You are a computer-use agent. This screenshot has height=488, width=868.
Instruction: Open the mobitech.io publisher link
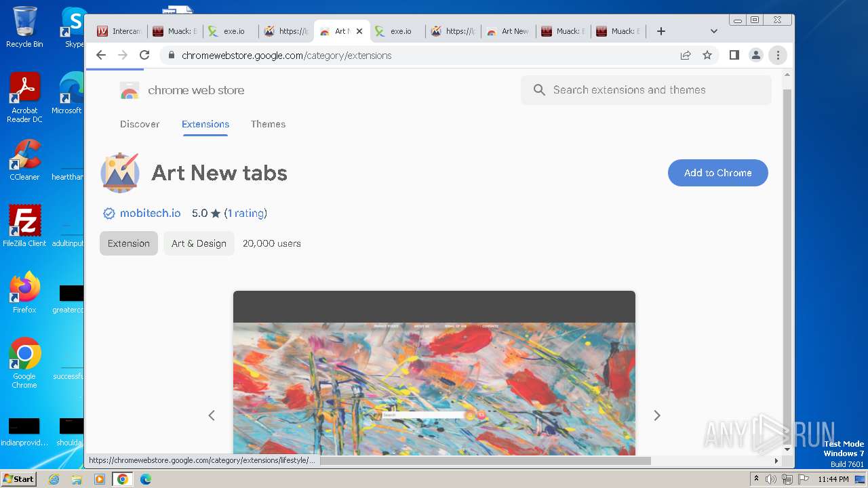coord(150,213)
